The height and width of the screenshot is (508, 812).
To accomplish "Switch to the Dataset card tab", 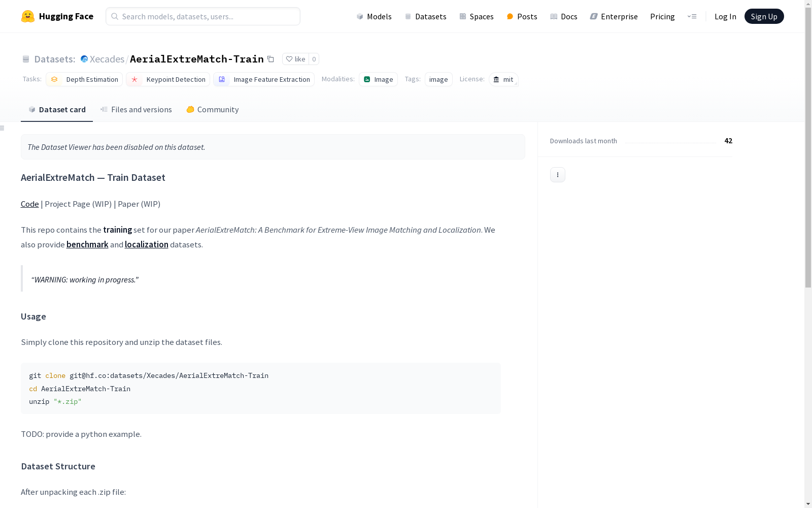I will (57, 109).
